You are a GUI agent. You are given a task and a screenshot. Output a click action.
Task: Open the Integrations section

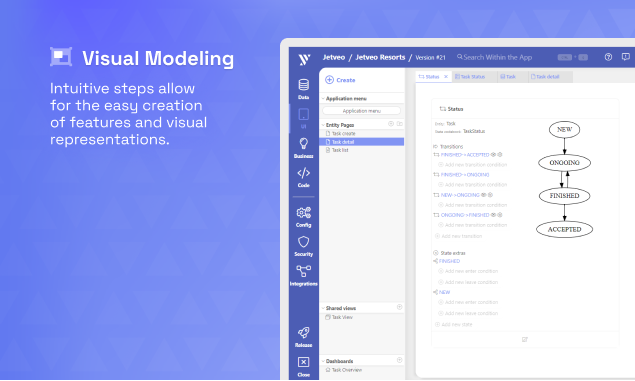click(x=303, y=276)
